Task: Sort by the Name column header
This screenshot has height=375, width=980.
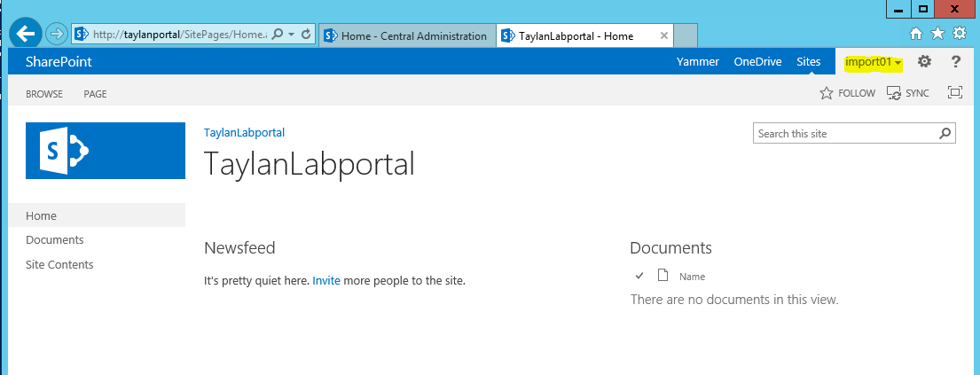Action: (692, 277)
